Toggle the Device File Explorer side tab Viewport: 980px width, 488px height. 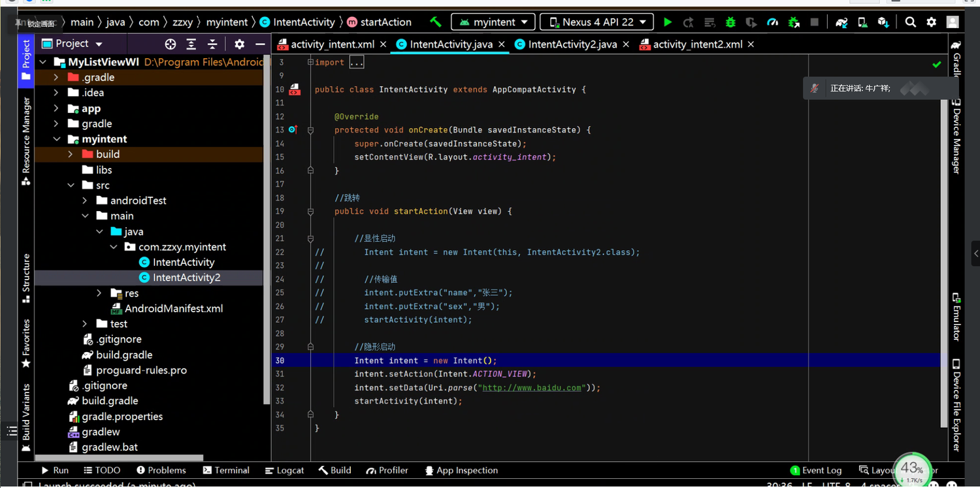click(x=956, y=405)
